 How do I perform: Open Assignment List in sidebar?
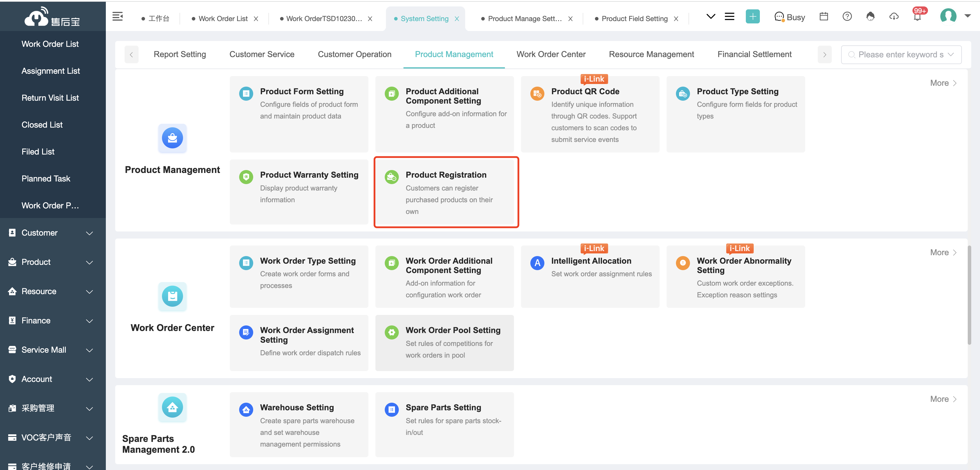pyautogui.click(x=51, y=71)
